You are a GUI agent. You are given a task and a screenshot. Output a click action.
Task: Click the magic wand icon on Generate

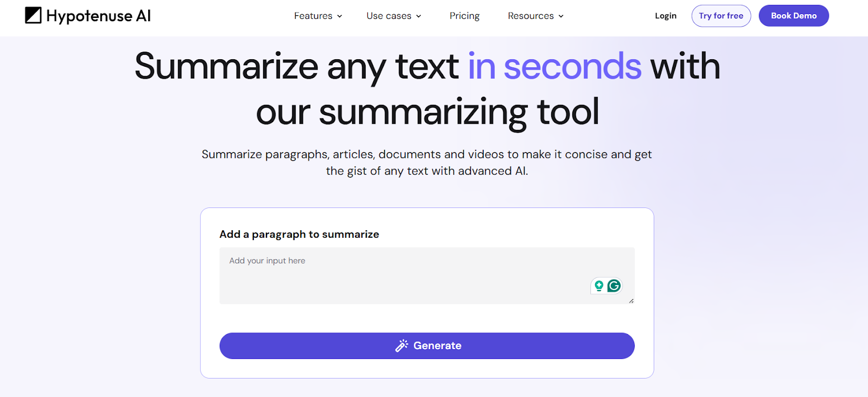[x=401, y=345]
